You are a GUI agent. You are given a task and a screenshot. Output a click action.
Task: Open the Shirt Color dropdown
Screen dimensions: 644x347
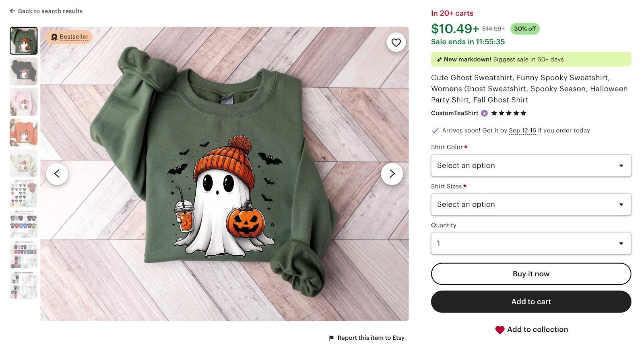tap(531, 165)
